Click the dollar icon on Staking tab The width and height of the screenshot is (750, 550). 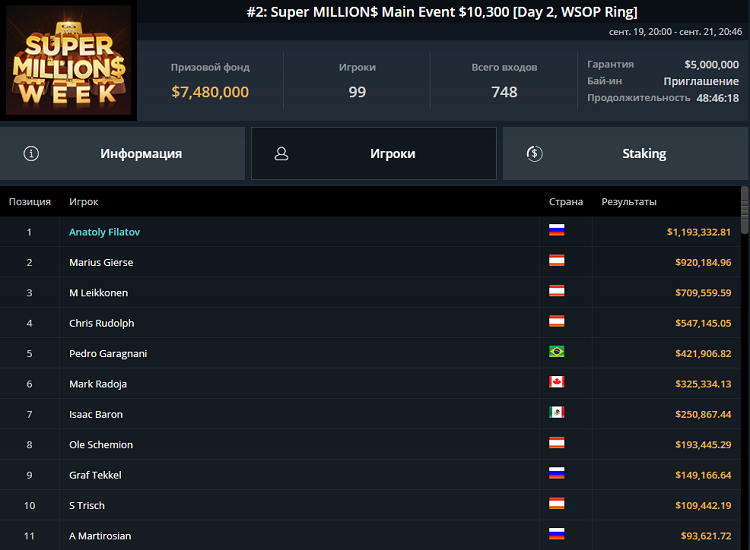534,153
